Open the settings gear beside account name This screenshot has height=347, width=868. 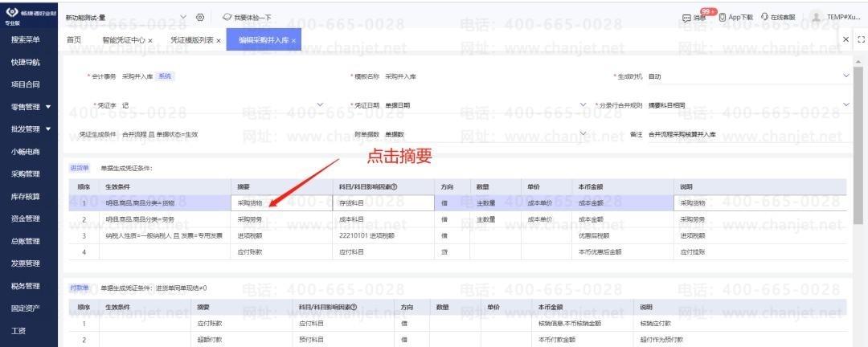[x=200, y=17]
